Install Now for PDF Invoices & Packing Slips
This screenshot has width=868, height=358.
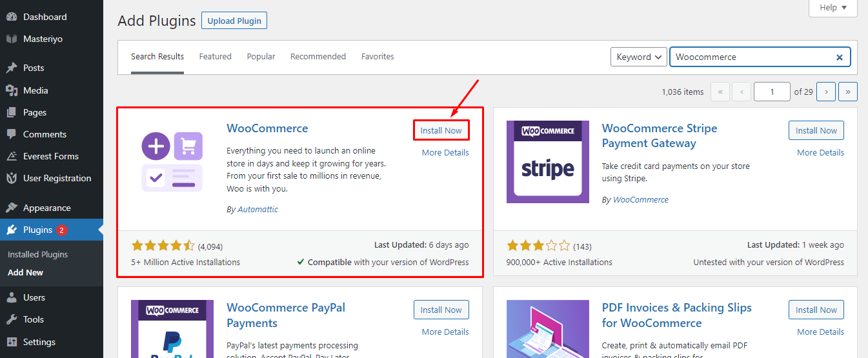[816, 310]
